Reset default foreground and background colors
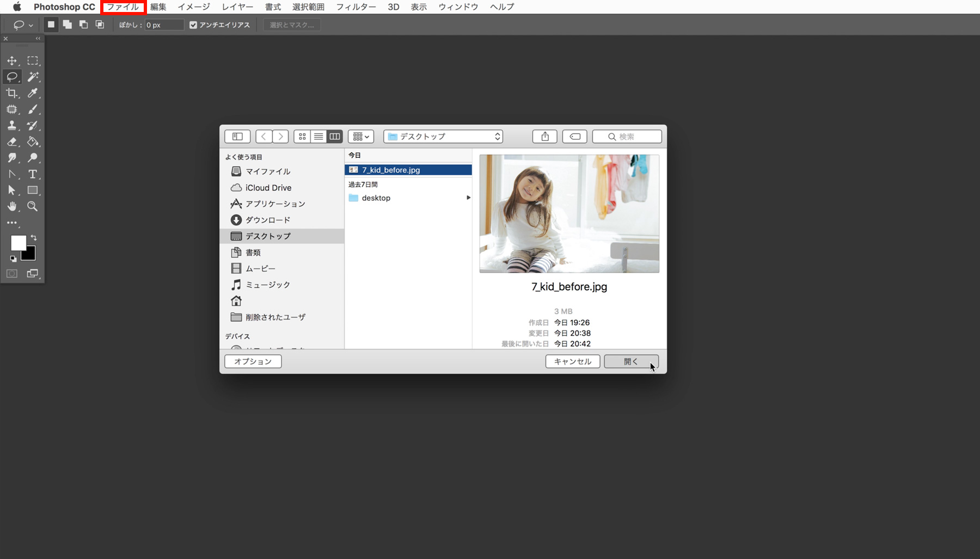This screenshot has width=980, height=559. [x=13, y=259]
